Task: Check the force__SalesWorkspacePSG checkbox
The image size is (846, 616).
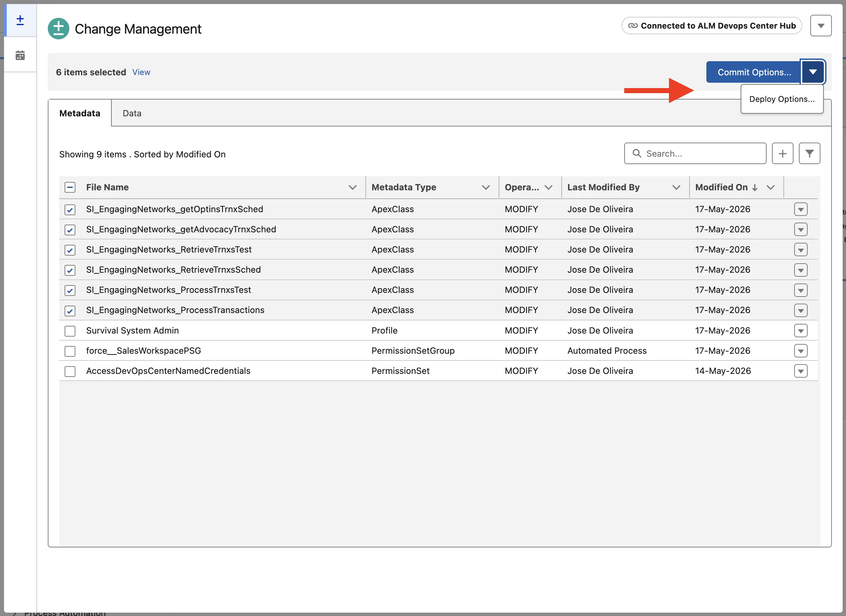Action: click(x=70, y=351)
